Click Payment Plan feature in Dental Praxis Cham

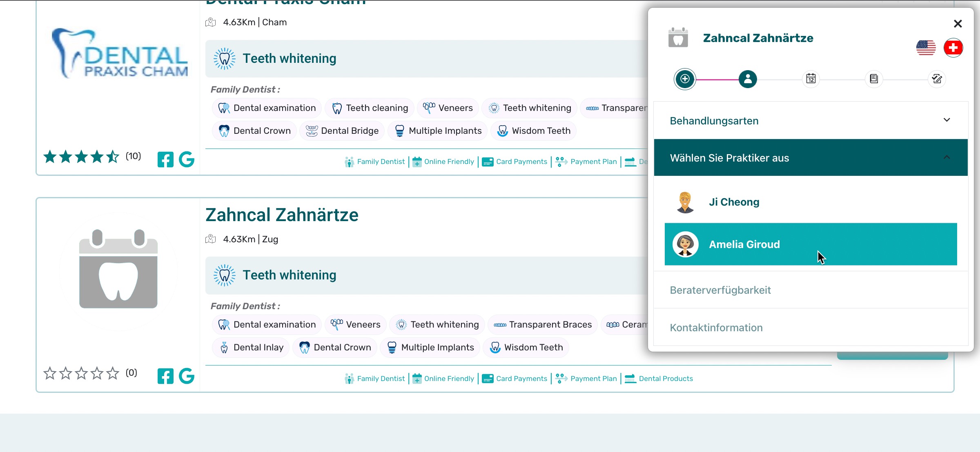pyautogui.click(x=586, y=162)
